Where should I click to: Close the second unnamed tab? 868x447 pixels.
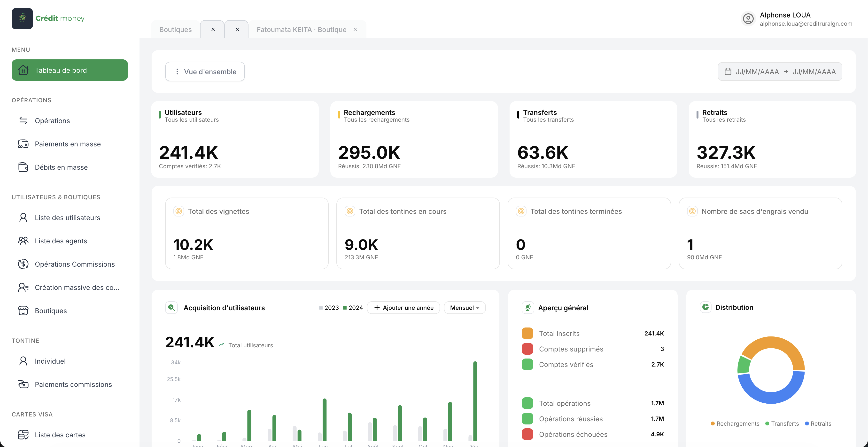(237, 29)
